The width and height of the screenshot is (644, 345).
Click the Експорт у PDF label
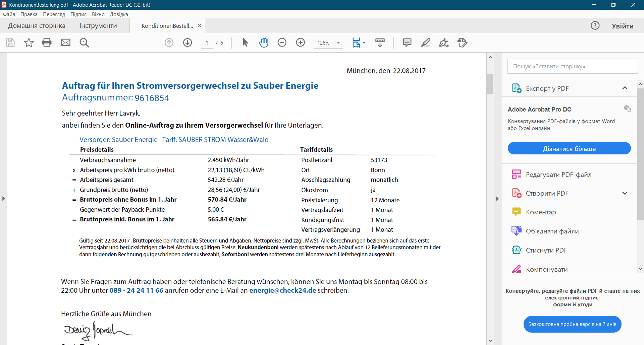click(547, 88)
